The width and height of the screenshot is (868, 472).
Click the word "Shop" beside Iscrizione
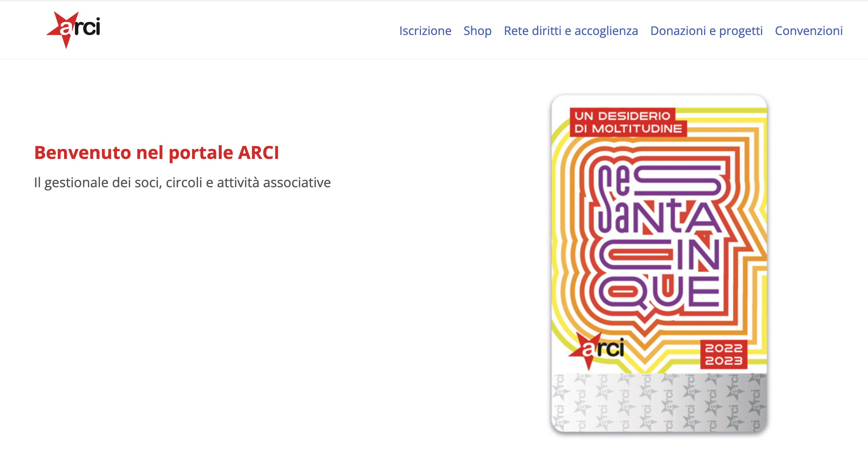point(477,31)
